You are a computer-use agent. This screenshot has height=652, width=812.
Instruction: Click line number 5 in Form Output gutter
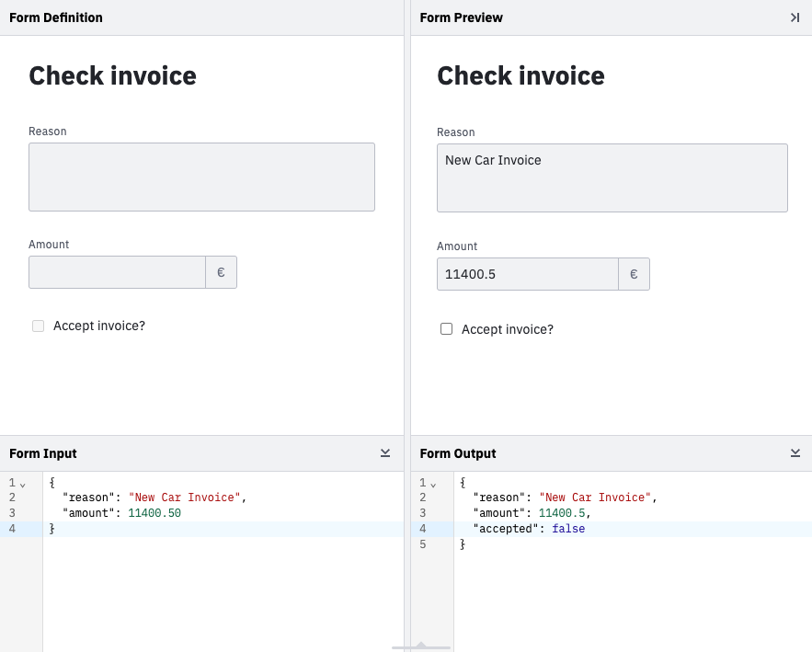coord(423,543)
